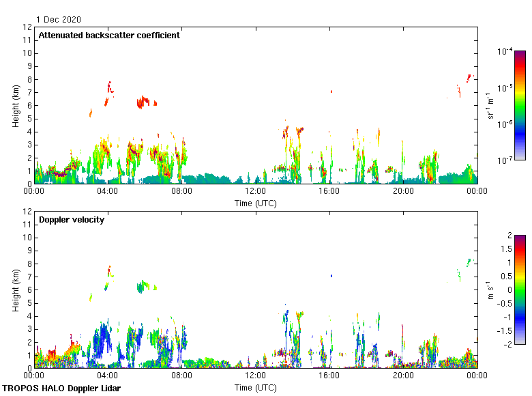Click "Height (km)" axis label of top plot
Image resolution: width=532 pixels, height=396 pixels.
pyautogui.click(x=15, y=105)
